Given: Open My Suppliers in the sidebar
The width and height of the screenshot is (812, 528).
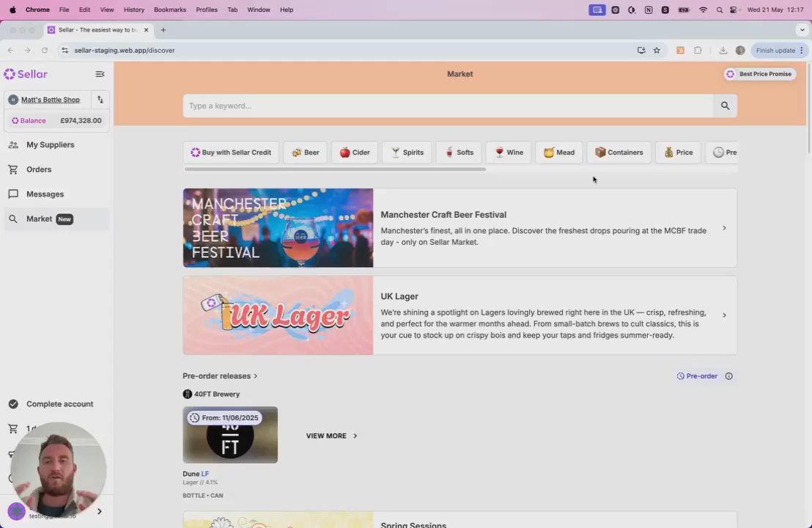Looking at the screenshot, I should pyautogui.click(x=56, y=144).
